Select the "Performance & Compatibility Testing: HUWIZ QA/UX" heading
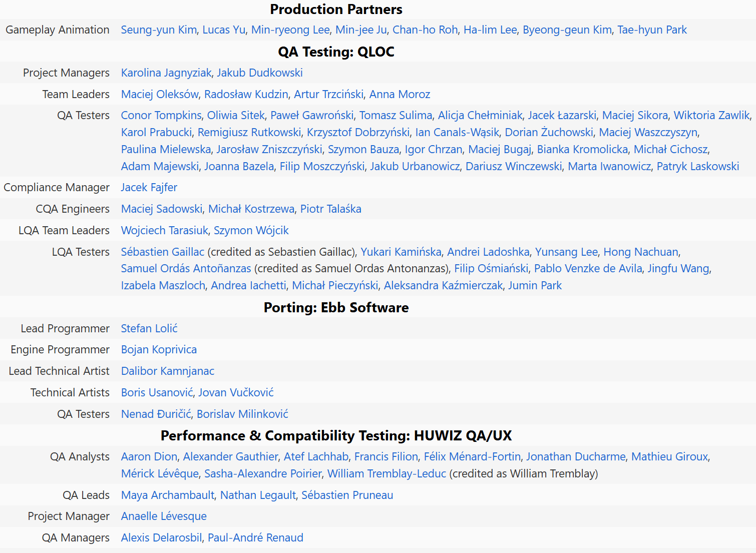The image size is (756, 553). (x=336, y=436)
